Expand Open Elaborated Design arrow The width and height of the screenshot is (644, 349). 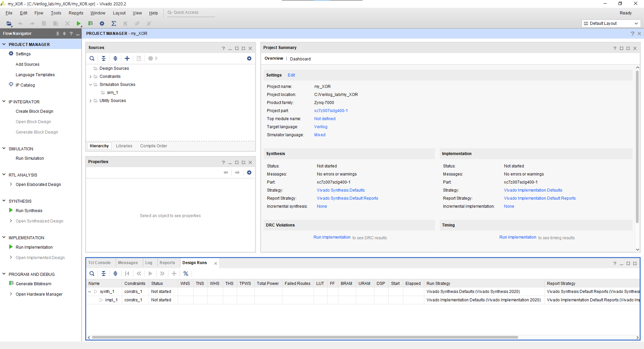11,184
